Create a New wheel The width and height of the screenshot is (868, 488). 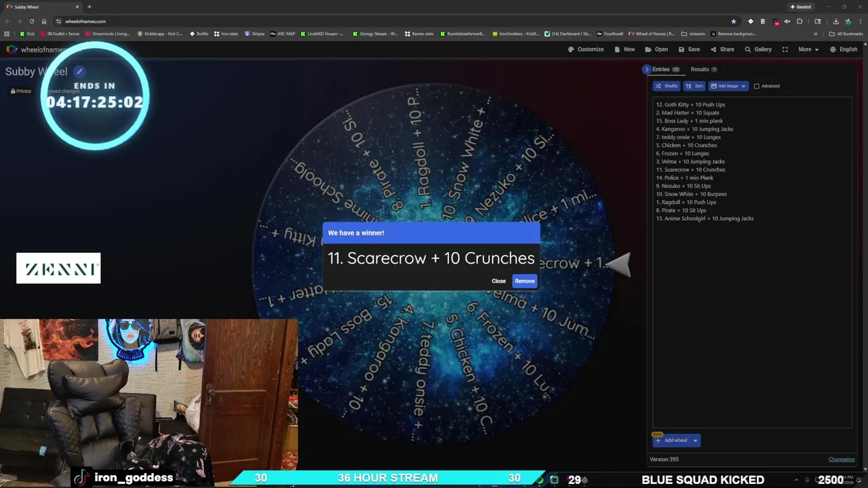pyautogui.click(x=625, y=49)
